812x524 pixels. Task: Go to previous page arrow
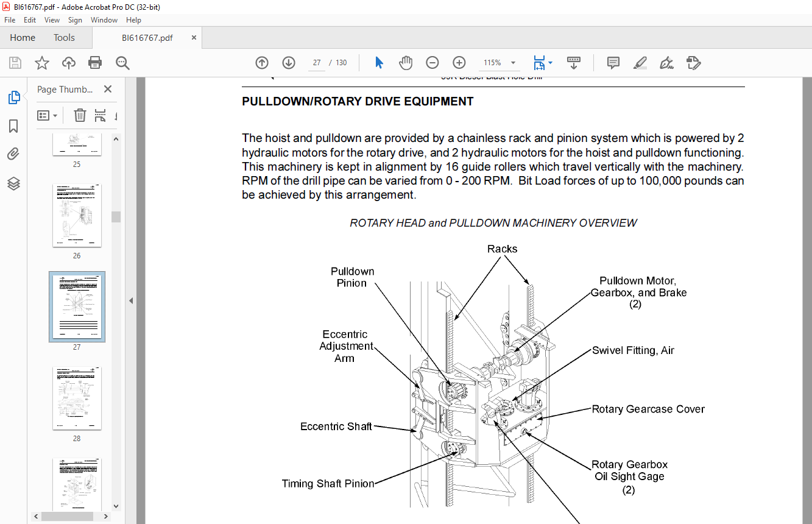[262, 63]
